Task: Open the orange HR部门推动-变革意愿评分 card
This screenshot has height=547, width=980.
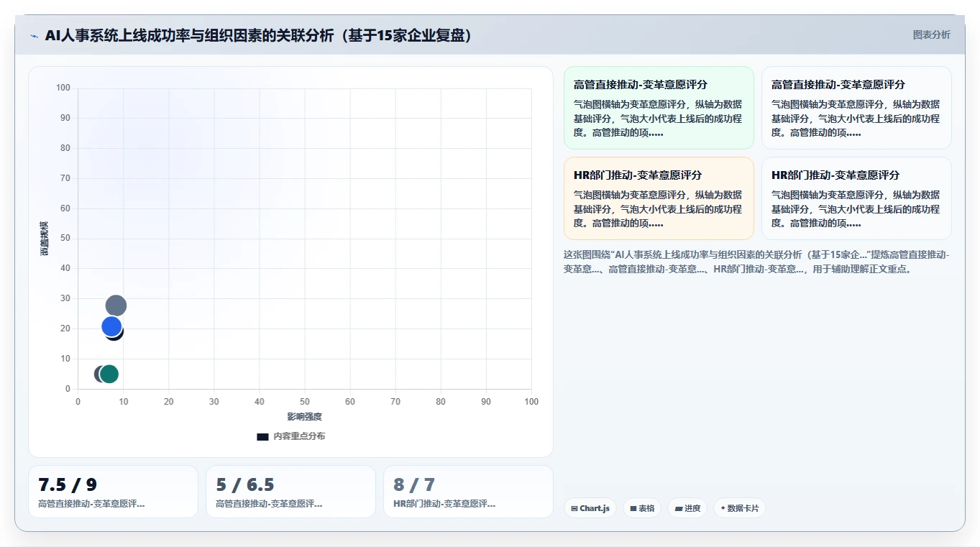Action: (x=659, y=198)
